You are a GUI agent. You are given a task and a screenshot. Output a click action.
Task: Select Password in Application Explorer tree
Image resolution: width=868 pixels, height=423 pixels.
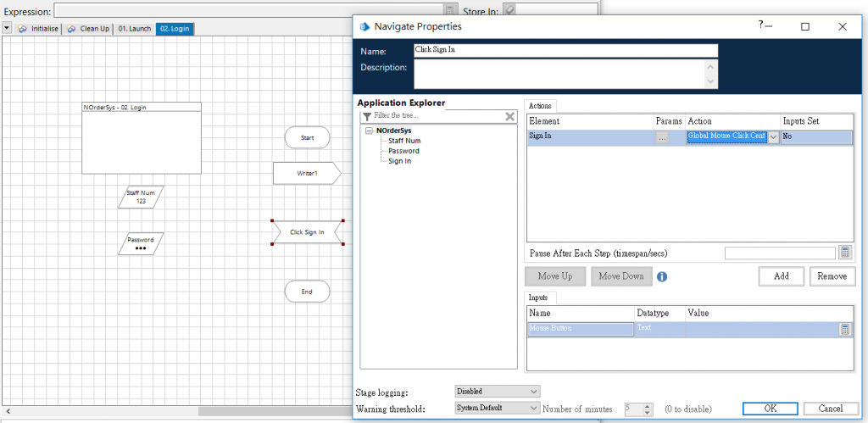pos(403,151)
